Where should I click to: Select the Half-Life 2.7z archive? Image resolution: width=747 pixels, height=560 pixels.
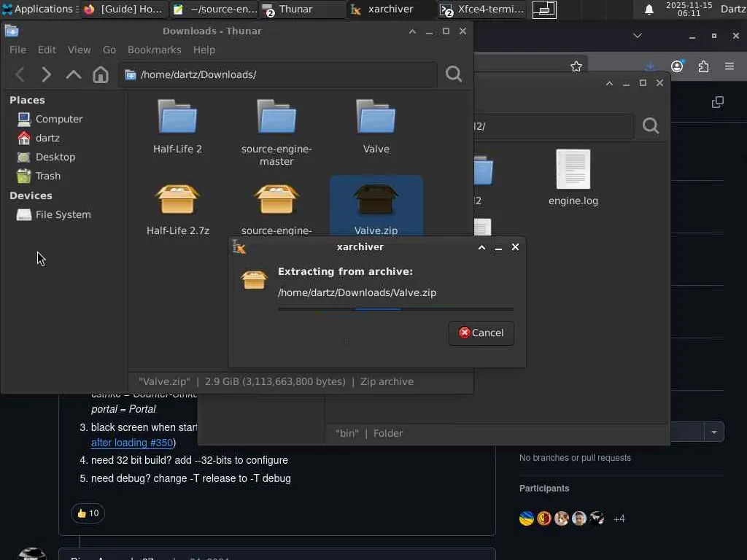[x=178, y=209]
